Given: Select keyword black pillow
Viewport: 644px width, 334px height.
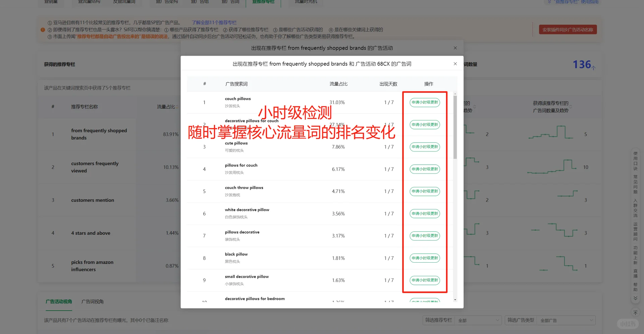Looking at the screenshot, I should tap(236, 254).
